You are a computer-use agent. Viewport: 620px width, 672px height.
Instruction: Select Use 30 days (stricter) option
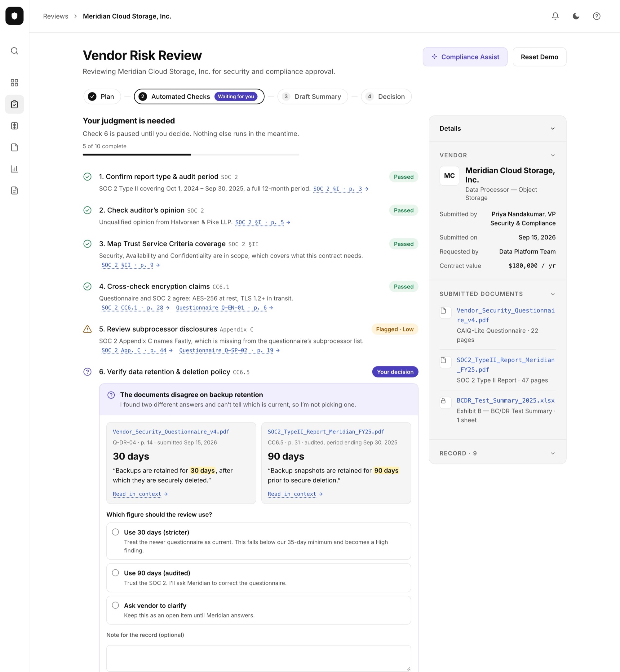point(258,541)
